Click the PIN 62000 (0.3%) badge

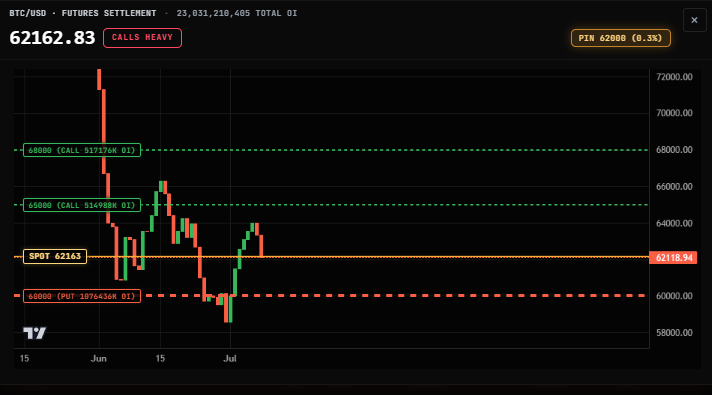pyautogui.click(x=620, y=38)
